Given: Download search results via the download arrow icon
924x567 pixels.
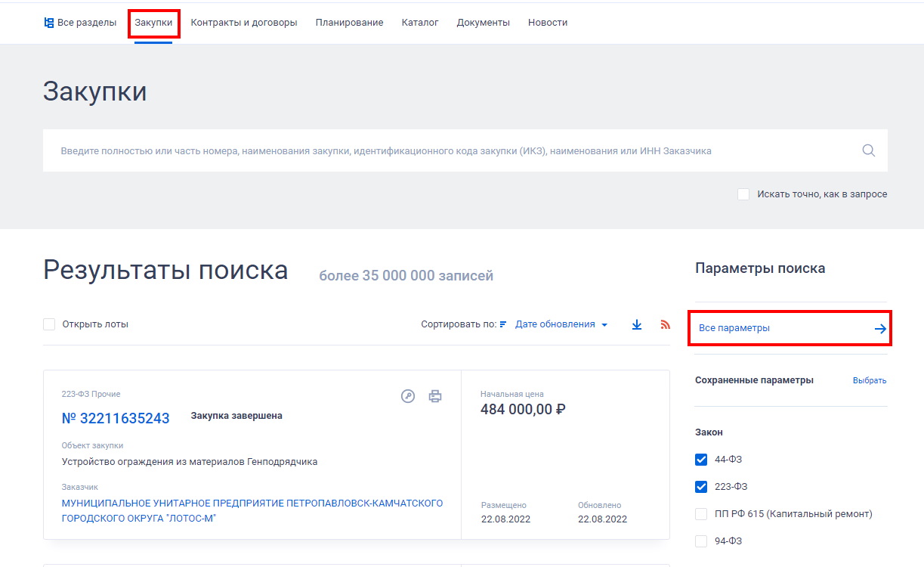Looking at the screenshot, I should (637, 324).
